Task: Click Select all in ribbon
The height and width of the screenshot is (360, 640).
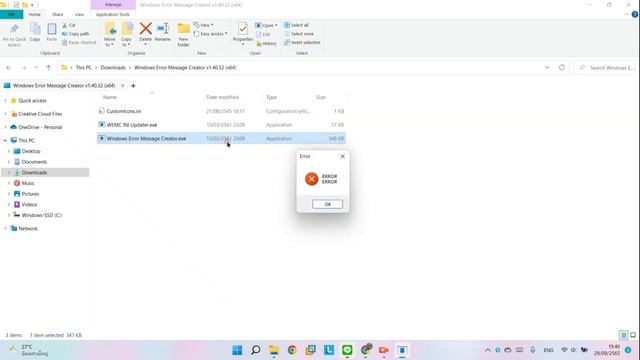Action: [x=296, y=25]
